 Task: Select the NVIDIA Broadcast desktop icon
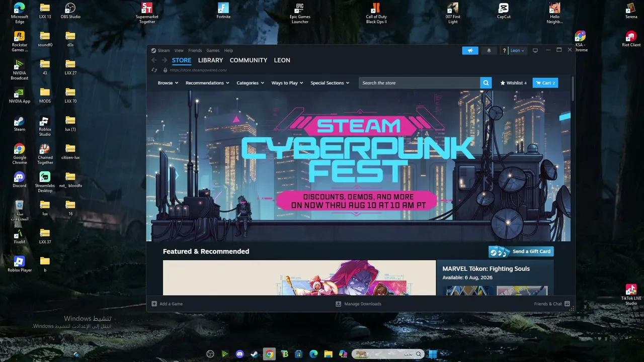click(x=19, y=70)
